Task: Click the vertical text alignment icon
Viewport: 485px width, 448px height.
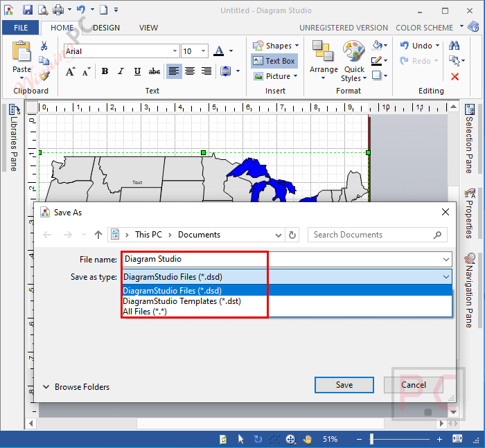Action: 225,71
